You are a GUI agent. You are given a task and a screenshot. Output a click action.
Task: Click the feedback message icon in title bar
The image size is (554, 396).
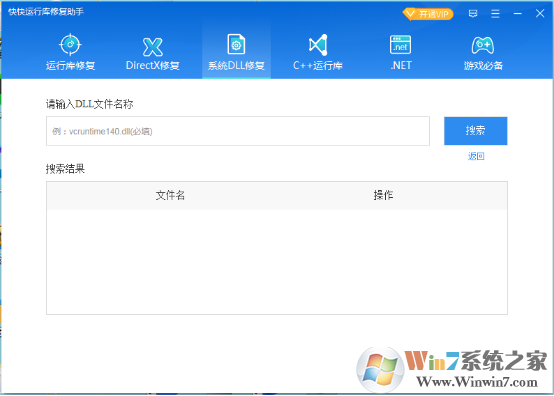[473, 14]
